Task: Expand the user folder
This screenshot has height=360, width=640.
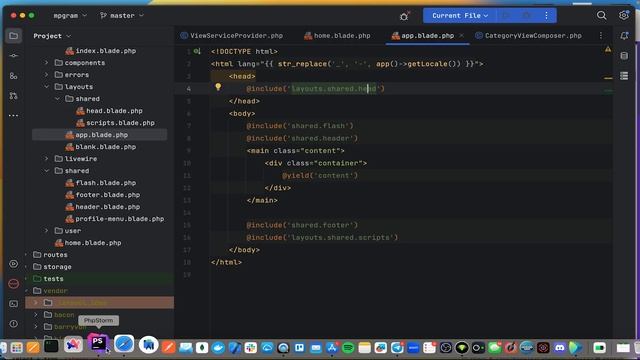Action: pos(47,231)
